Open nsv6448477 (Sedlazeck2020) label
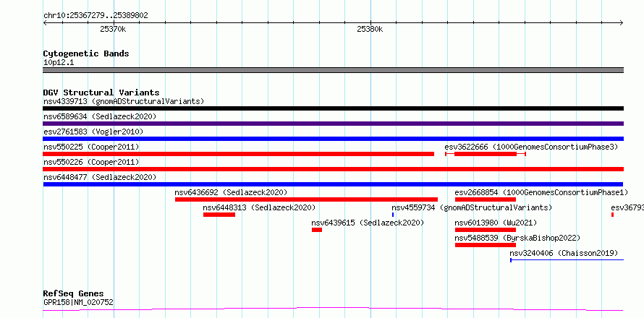Screen dimensions: 644x318 pos(100,177)
